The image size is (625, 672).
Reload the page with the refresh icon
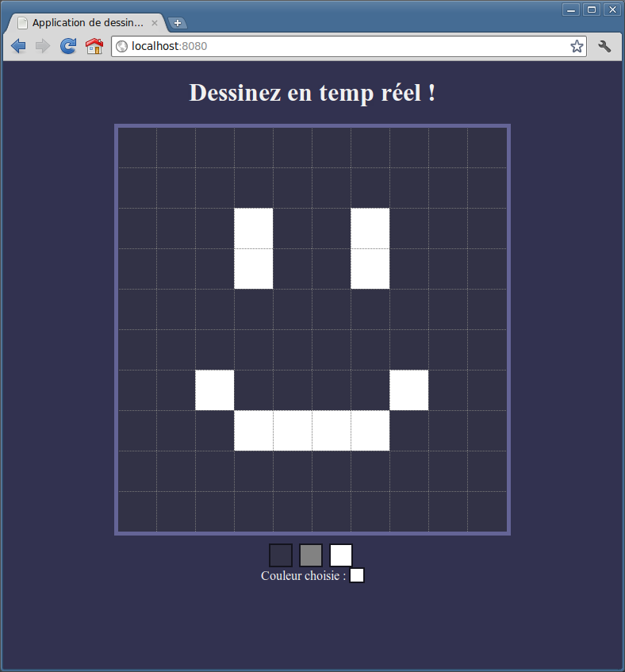click(x=68, y=46)
